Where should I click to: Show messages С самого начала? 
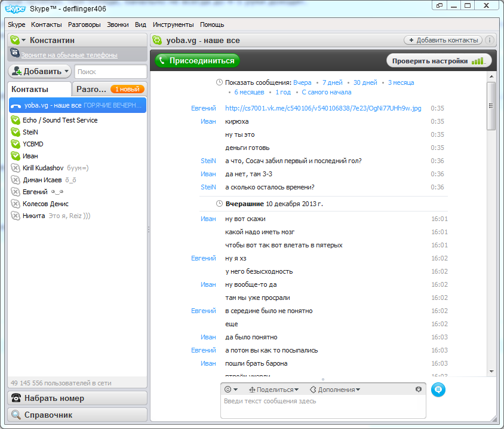(326, 92)
